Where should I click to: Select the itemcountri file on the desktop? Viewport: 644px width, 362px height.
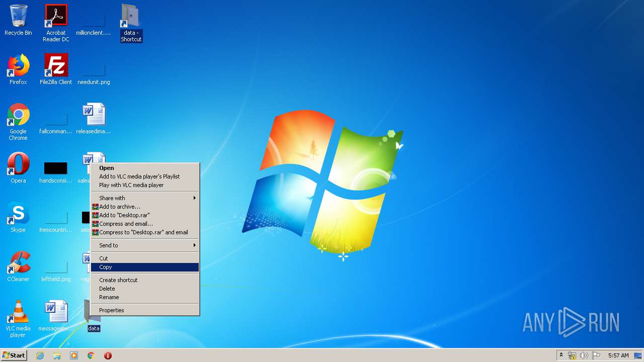click(x=56, y=221)
